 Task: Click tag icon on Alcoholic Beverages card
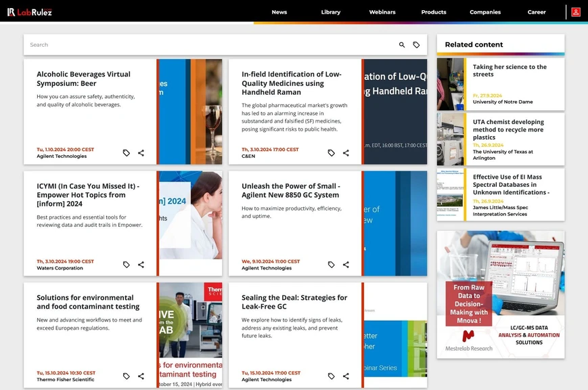tap(127, 153)
